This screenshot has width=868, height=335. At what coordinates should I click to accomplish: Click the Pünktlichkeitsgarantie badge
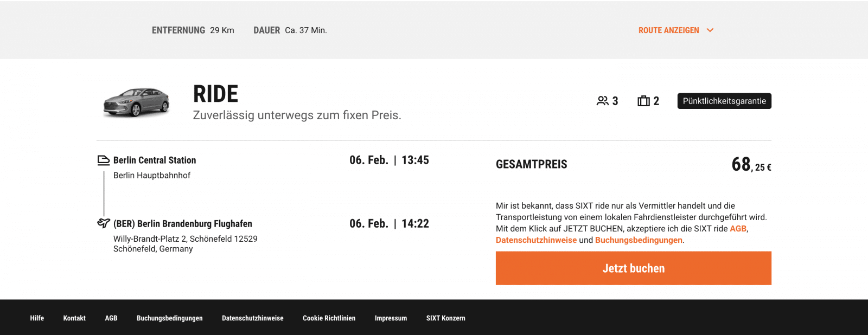coord(724,101)
